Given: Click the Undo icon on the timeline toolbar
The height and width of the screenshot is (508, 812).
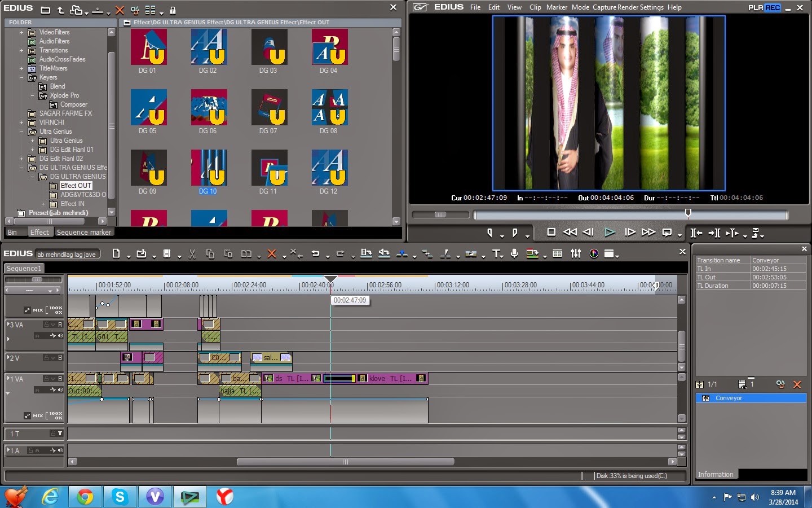Looking at the screenshot, I should pos(315,254).
